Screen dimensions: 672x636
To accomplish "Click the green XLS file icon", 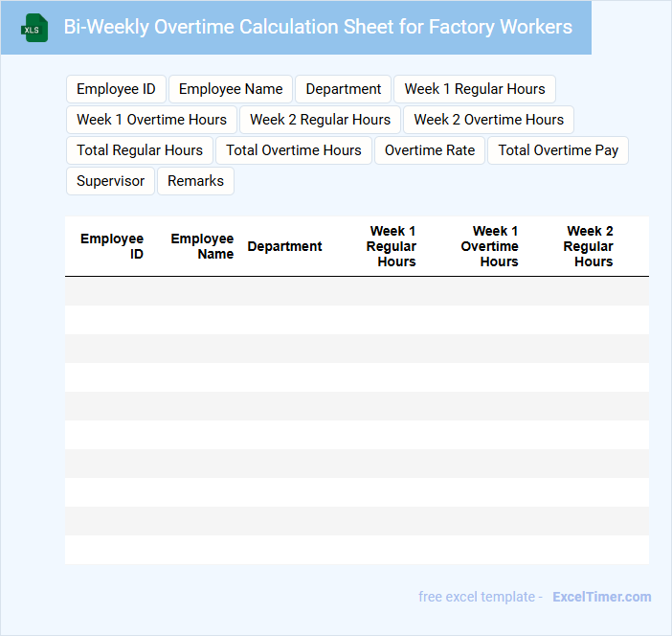I will [34, 28].
